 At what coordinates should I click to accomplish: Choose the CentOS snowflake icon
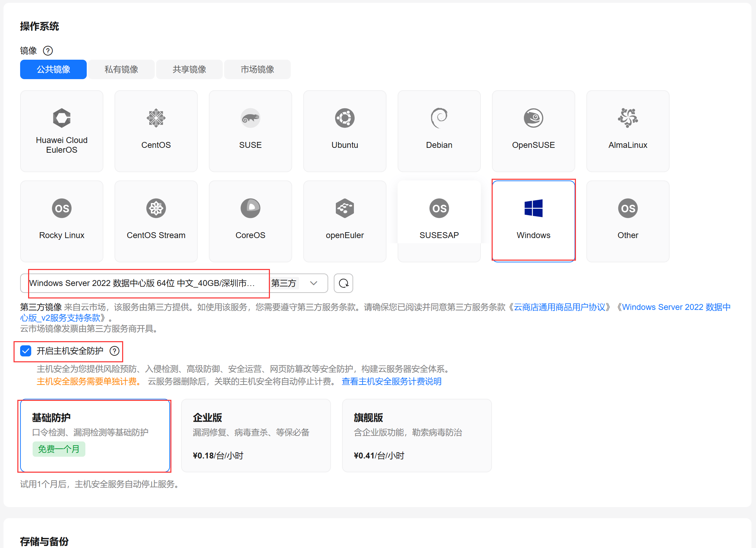pyautogui.click(x=156, y=118)
